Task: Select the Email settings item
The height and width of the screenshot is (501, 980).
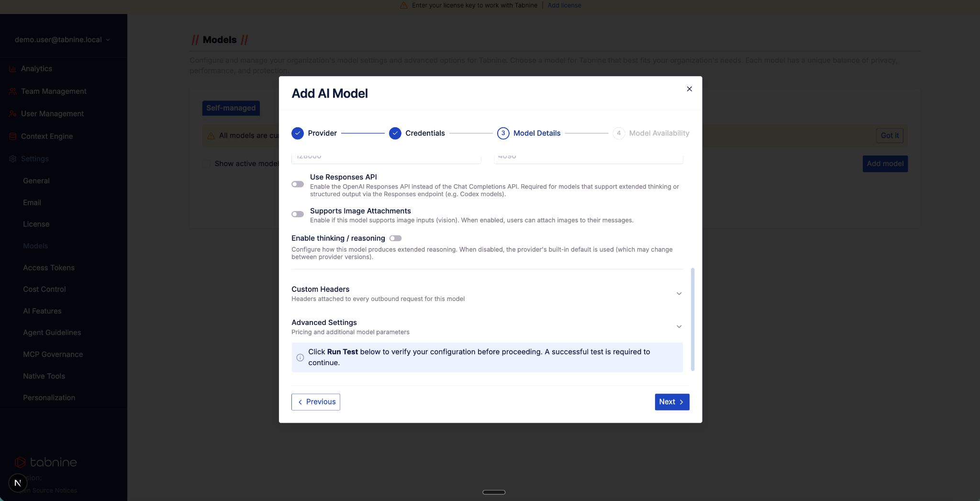Action: coord(32,203)
